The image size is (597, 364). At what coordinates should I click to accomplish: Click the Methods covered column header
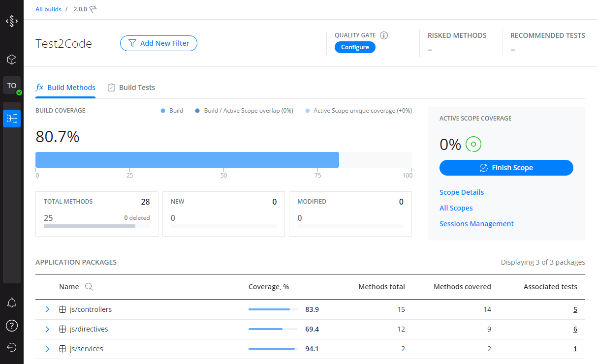coord(462,287)
